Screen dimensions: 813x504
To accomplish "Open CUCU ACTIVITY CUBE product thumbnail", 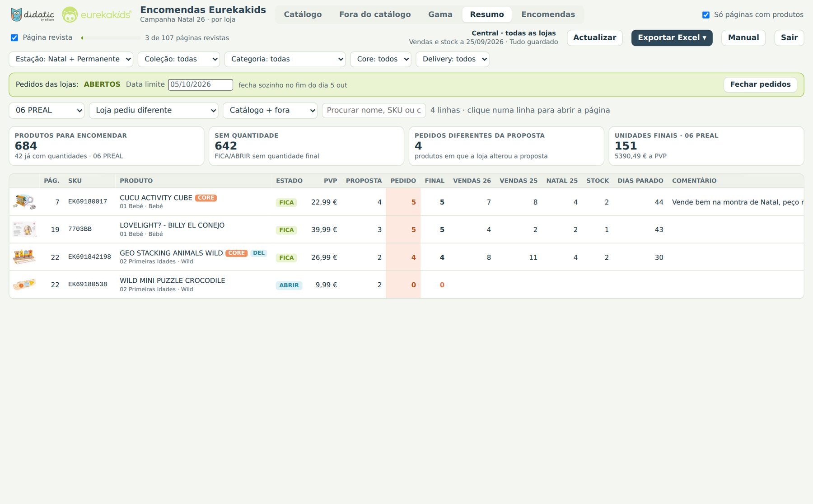I will click(24, 202).
